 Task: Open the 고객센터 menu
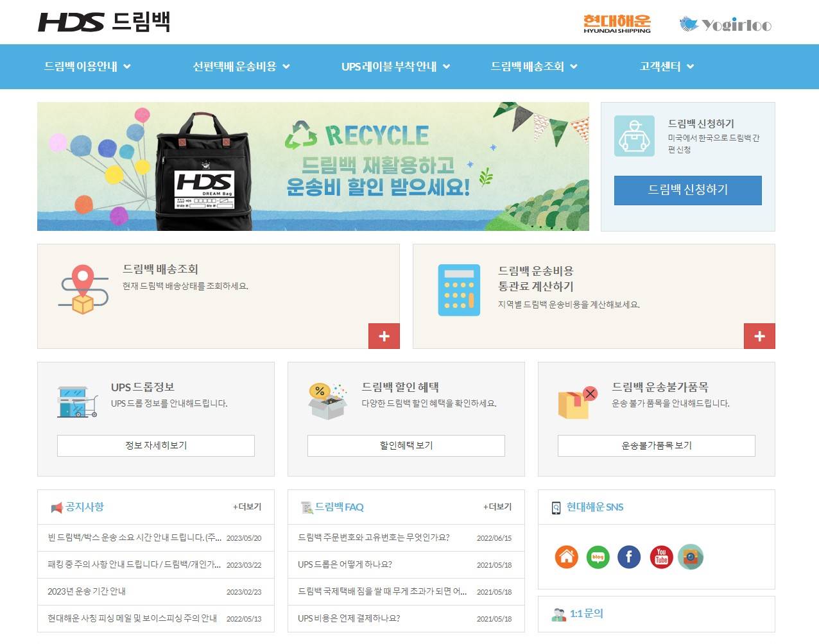(x=660, y=67)
